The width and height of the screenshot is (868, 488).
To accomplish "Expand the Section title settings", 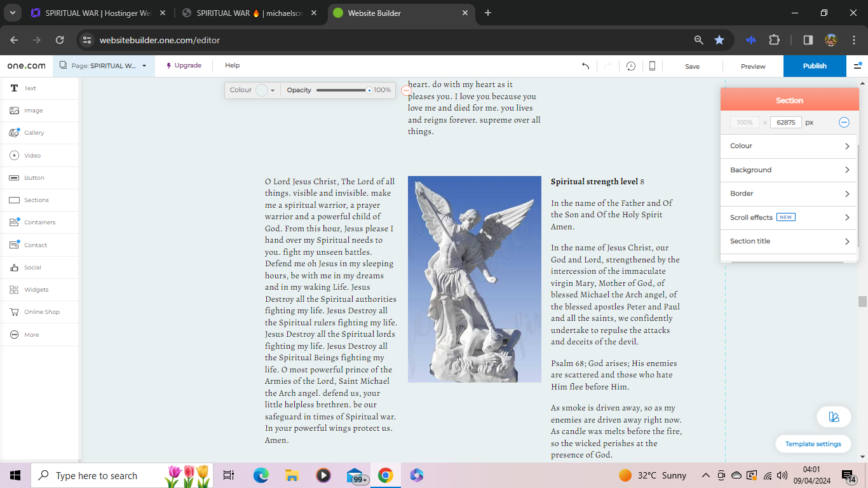I will 789,241.
